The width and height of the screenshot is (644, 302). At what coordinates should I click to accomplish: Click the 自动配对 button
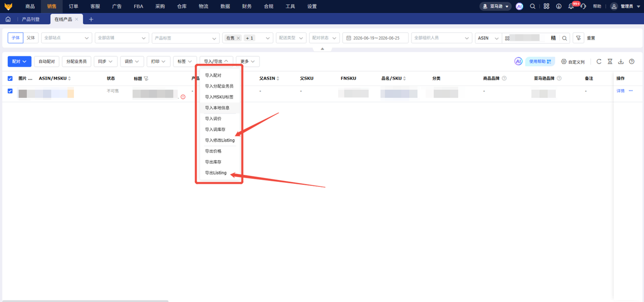[47, 61]
